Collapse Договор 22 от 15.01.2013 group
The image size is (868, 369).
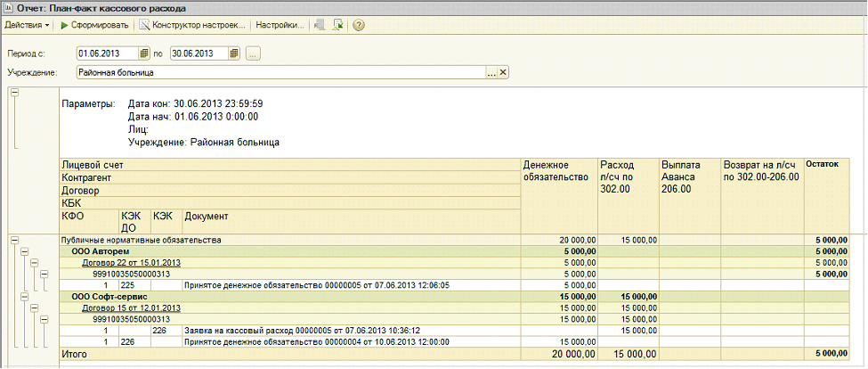click(34, 263)
